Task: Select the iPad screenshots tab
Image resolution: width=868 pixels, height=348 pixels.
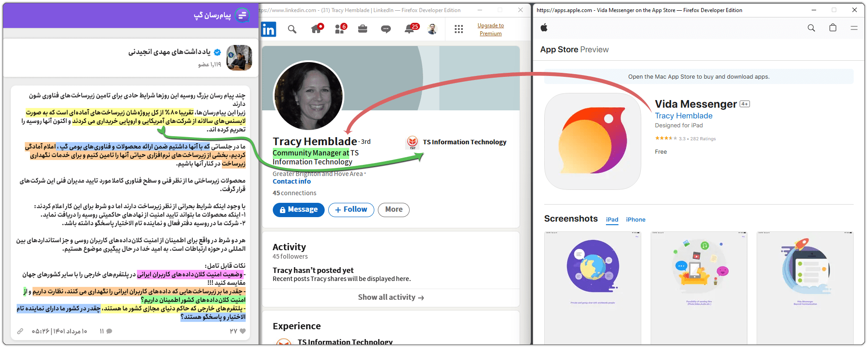Action: [612, 220]
